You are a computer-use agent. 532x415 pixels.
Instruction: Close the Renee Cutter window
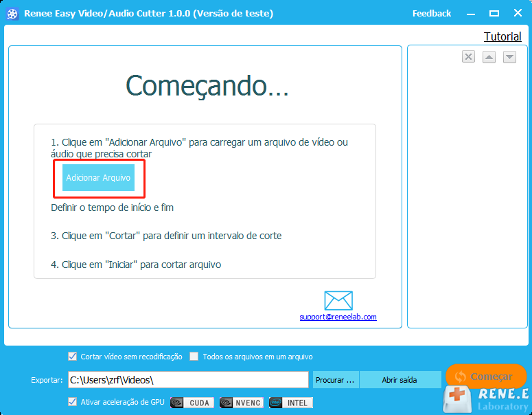518,13
